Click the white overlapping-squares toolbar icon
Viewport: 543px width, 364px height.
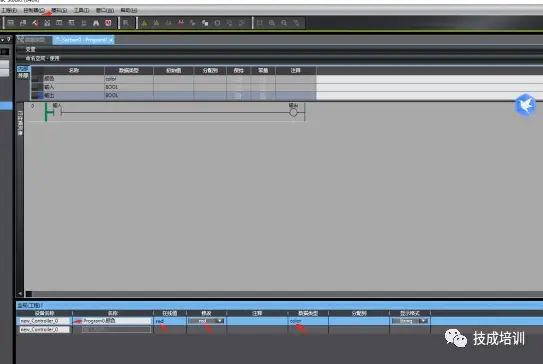(205, 23)
